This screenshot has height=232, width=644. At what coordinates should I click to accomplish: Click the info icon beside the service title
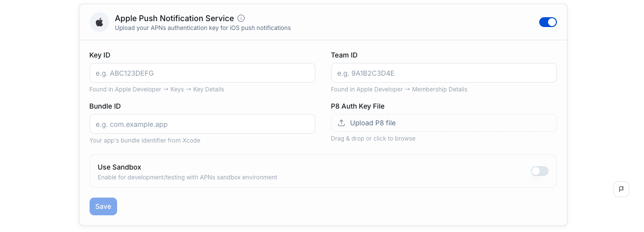(x=241, y=18)
